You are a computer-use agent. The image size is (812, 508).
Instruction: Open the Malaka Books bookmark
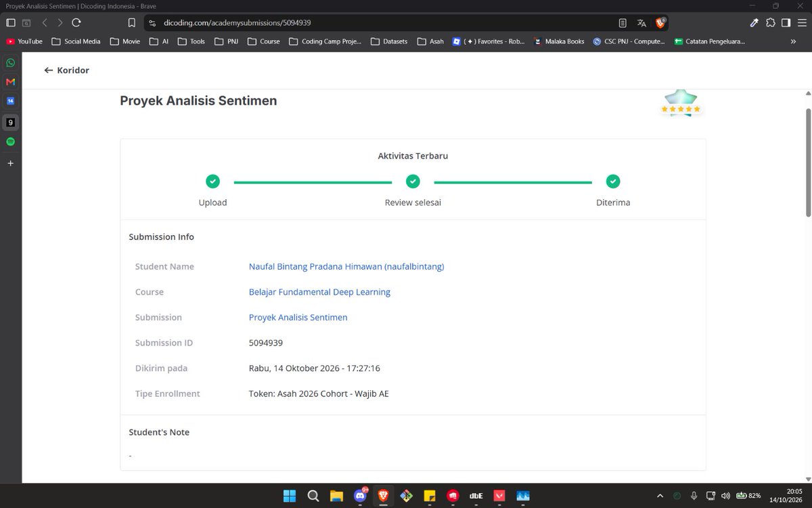coord(559,41)
